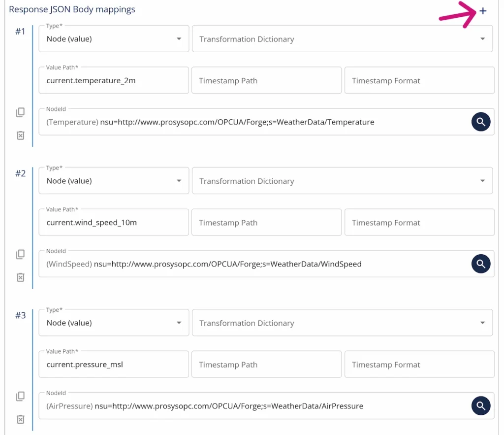Open node browser for the AirPressure NodeId

[481, 405]
